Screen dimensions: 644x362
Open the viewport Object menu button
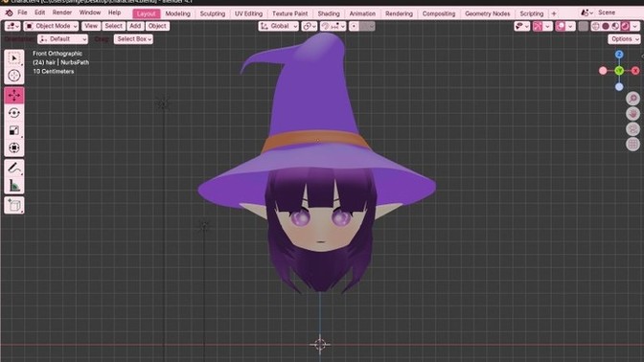pyautogui.click(x=157, y=26)
